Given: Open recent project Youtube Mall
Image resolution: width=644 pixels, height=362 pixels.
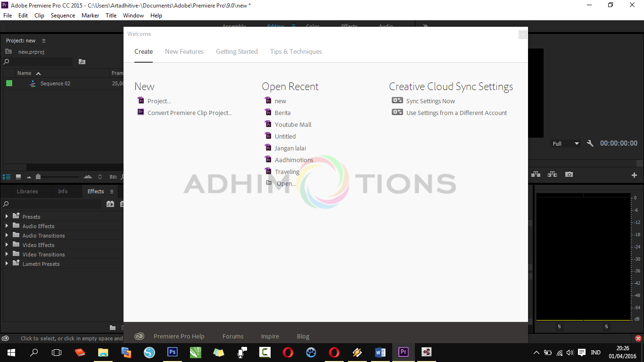Looking at the screenshot, I should [x=293, y=124].
